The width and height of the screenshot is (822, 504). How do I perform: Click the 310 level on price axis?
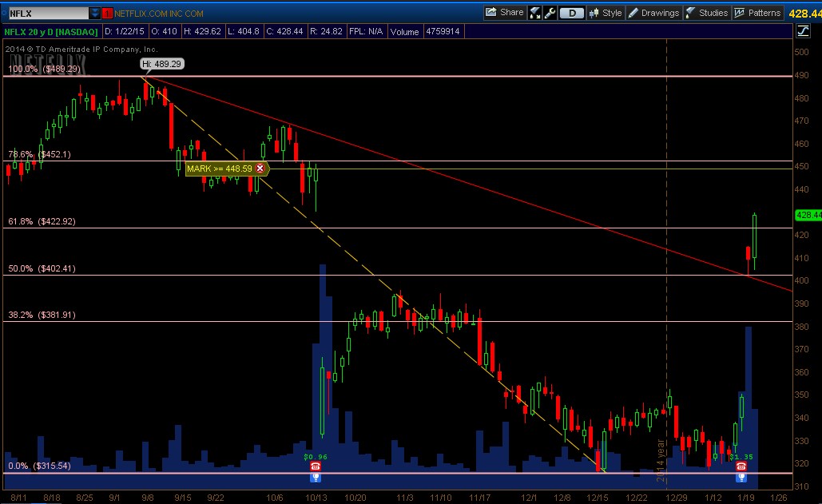tap(801, 486)
